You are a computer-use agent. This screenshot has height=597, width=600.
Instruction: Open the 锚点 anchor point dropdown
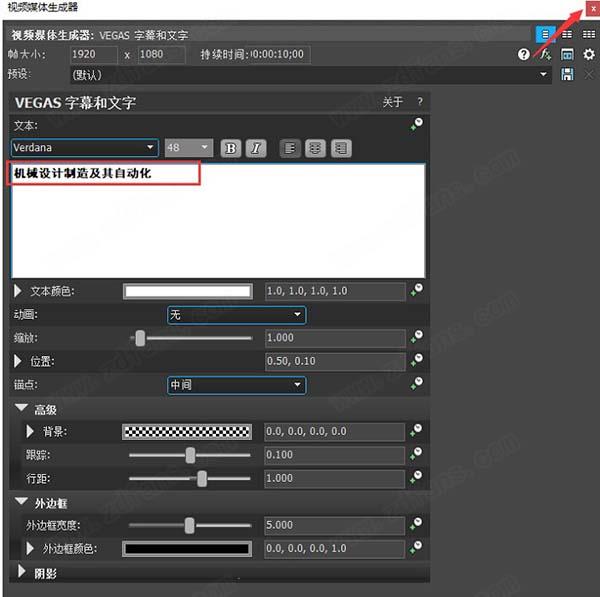(236, 385)
